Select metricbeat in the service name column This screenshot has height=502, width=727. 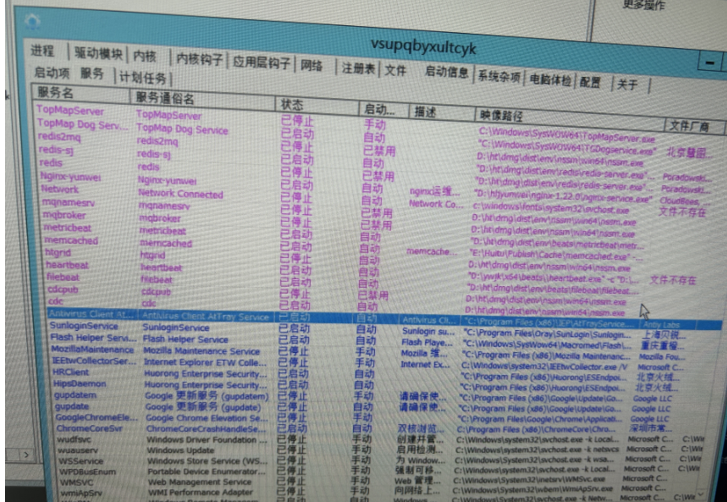(x=68, y=228)
